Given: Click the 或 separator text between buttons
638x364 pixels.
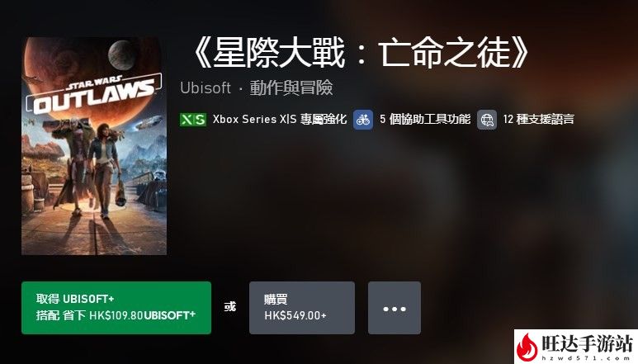Looking at the screenshot, I should click(x=230, y=307).
